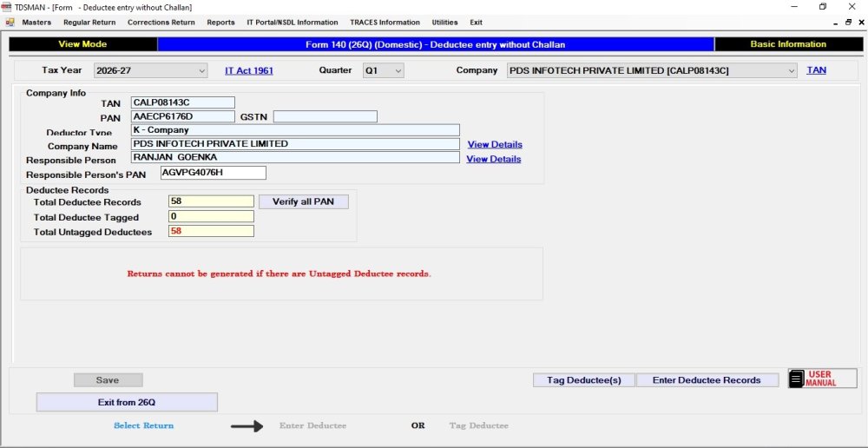This screenshot has width=868, height=448.
Task: Click Enter Deductee Records button
Action: pyautogui.click(x=707, y=380)
